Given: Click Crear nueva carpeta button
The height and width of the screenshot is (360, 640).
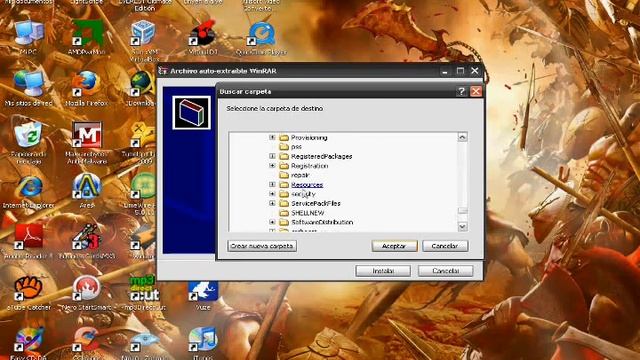Looking at the screenshot, I should (262, 246).
